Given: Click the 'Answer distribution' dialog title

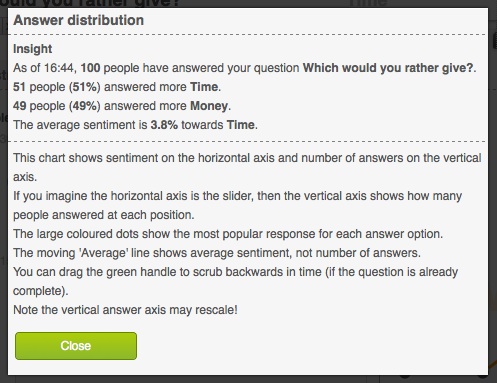Looking at the screenshot, I should [78, 20].
